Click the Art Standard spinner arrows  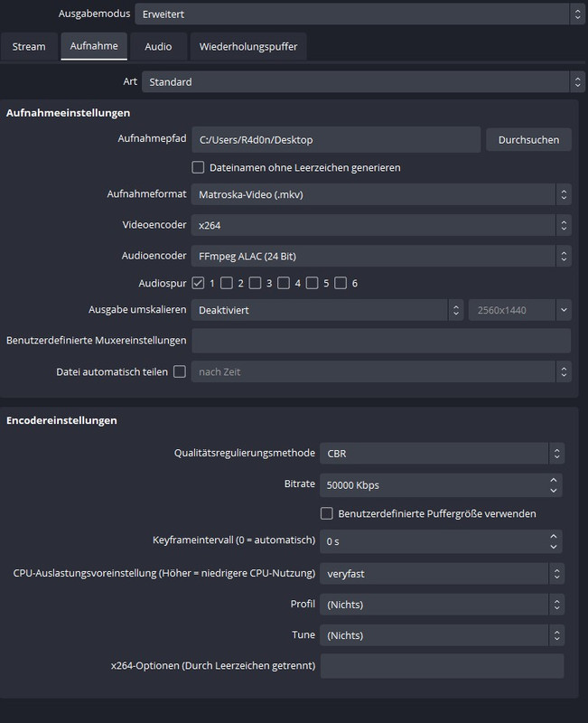(x=577, y=81)
